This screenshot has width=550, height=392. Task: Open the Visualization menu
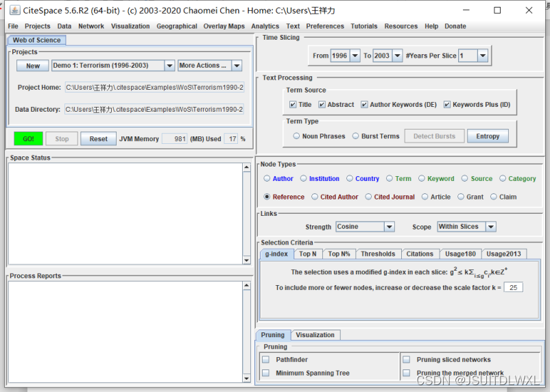coord(130,26)
